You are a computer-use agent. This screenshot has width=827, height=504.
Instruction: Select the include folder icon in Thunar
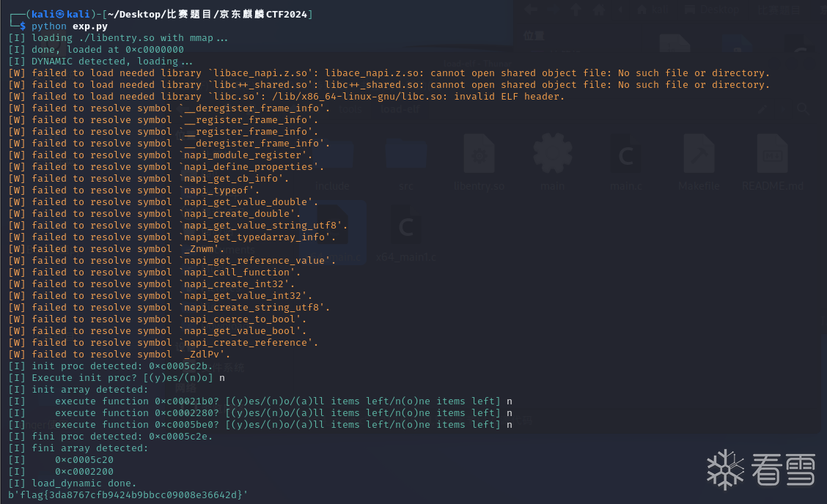(332, 154)
